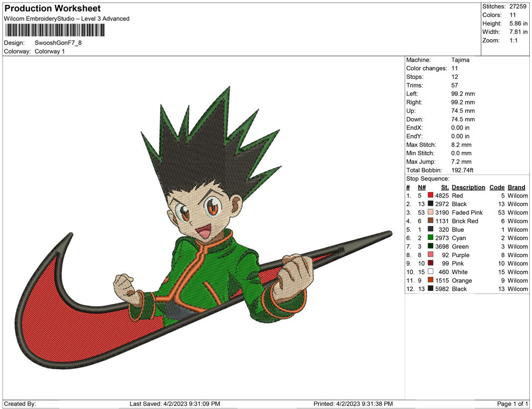The image size is (532, 409).
Task: Click the 3698 stitch count for Green
Action: point(442,246)
